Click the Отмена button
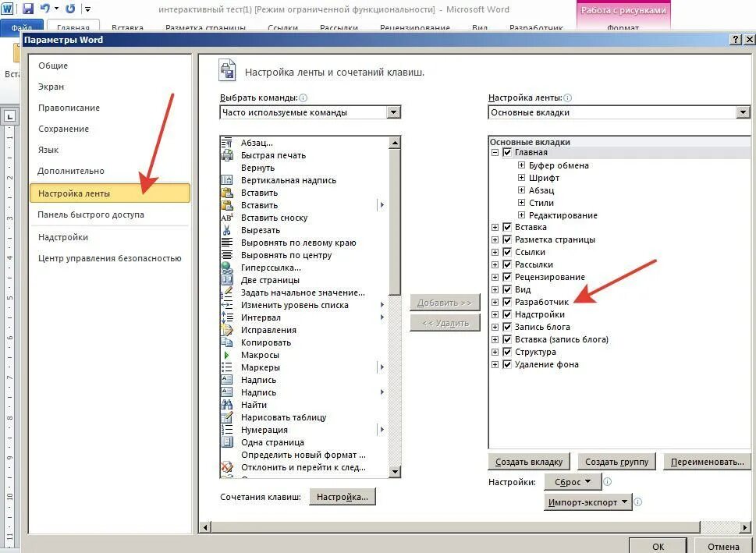The image size is (756, 553). [x=723, y=546]
